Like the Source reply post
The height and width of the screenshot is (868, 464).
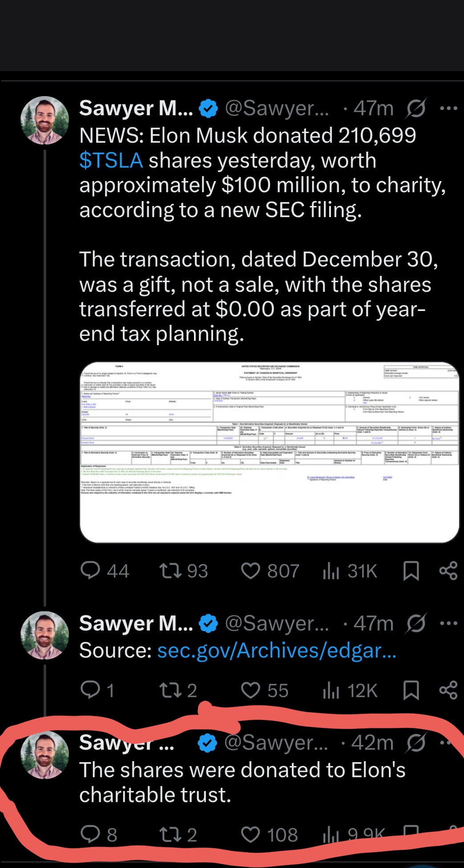pyautogui.click(x=250, y=690)
